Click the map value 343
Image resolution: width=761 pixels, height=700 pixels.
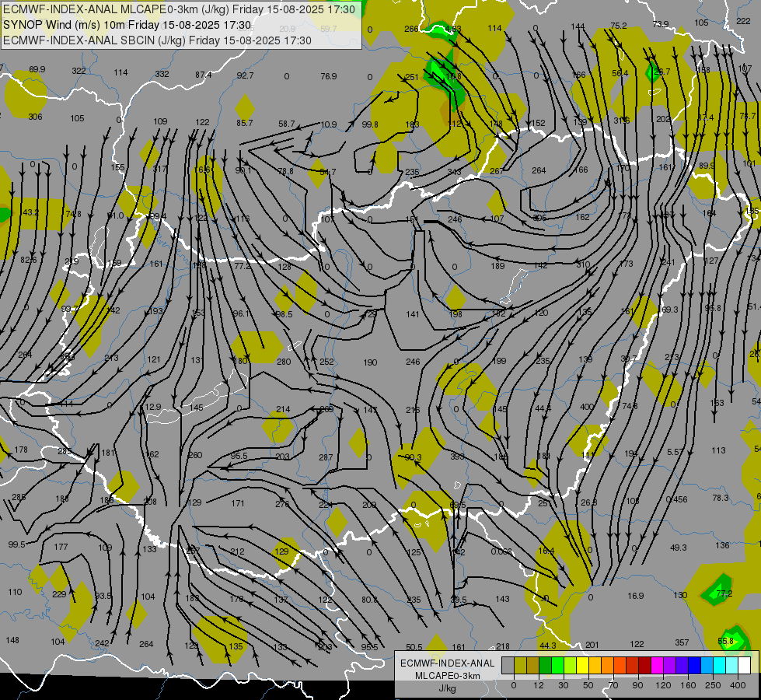tap(455, 172)
